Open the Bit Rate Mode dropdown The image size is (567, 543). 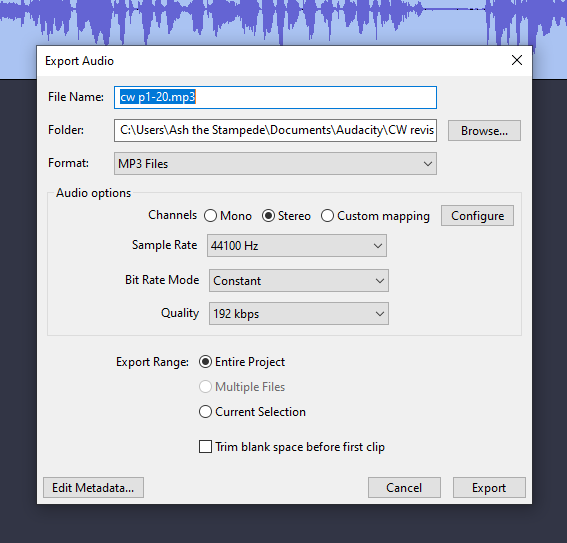[299, 281]
